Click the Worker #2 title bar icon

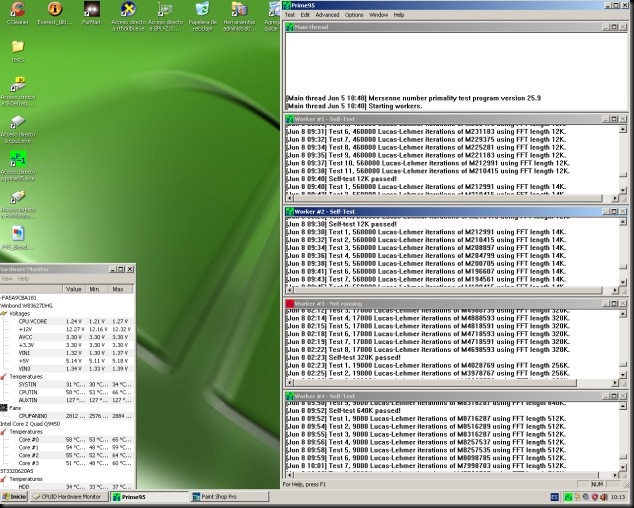coord(290,212)
